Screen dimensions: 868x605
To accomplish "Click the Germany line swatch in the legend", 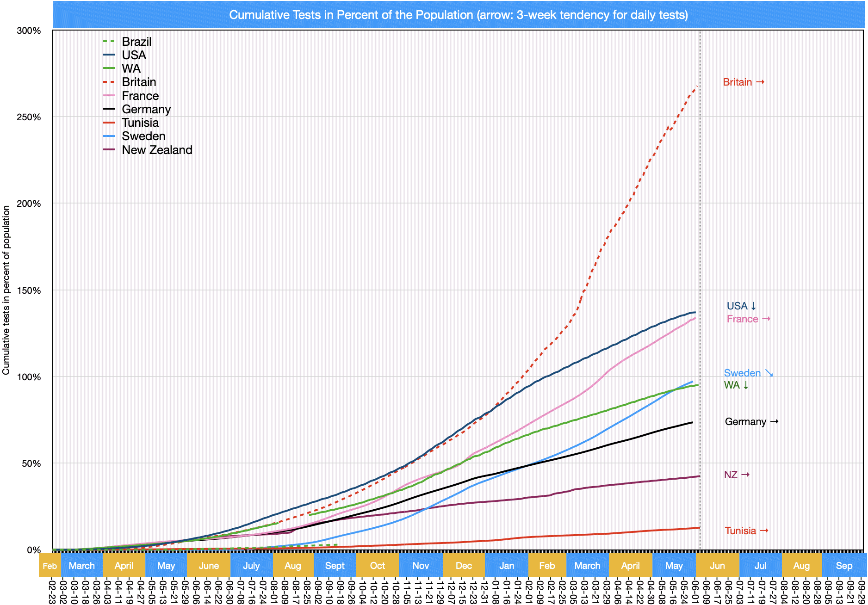I will [109, 110].
